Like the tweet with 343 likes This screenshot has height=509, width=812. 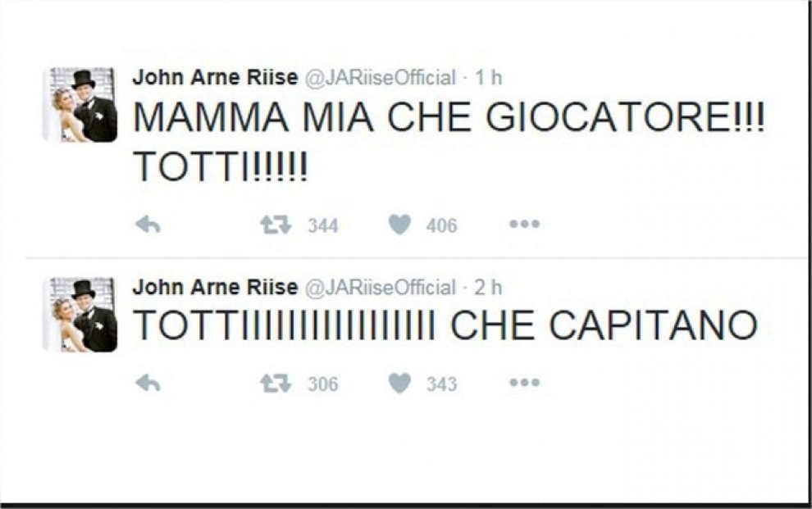pos(399,384)
